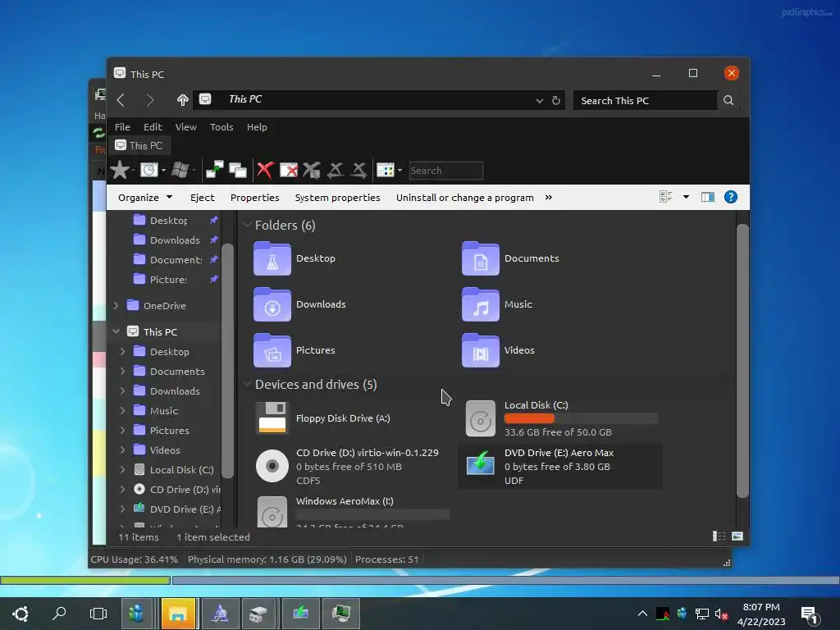Click the window with red X icon

[289, 170]
